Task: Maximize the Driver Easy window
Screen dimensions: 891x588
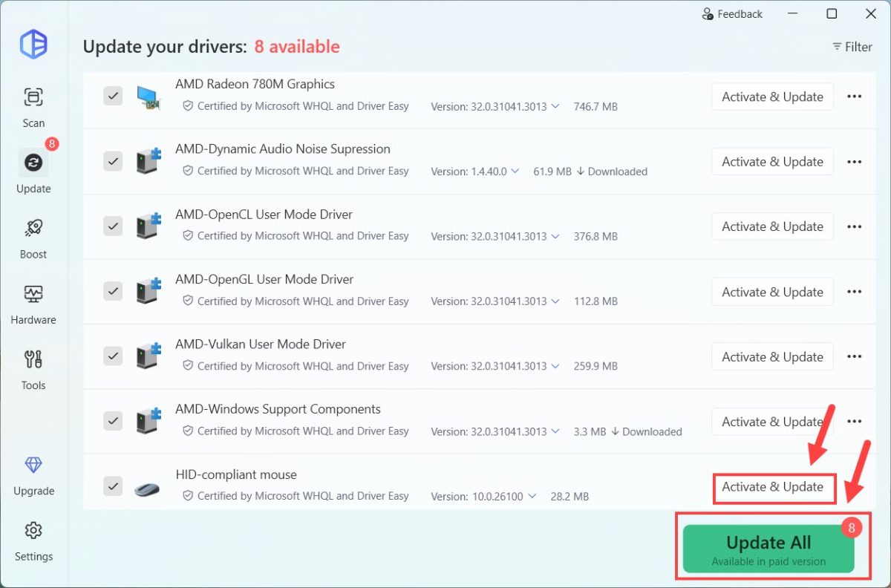Action: click(832, 14)
